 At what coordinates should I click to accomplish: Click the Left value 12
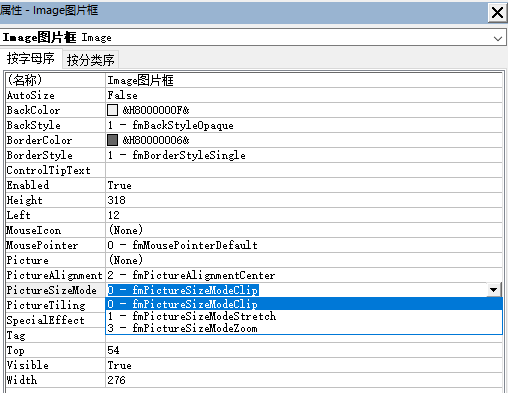tap(304, 215)
